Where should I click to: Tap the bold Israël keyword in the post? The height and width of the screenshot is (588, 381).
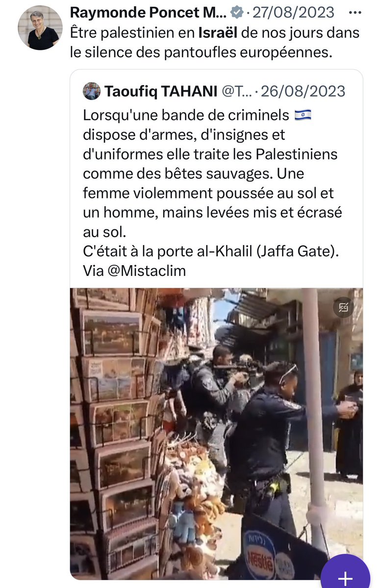click(x=217, y=33)
